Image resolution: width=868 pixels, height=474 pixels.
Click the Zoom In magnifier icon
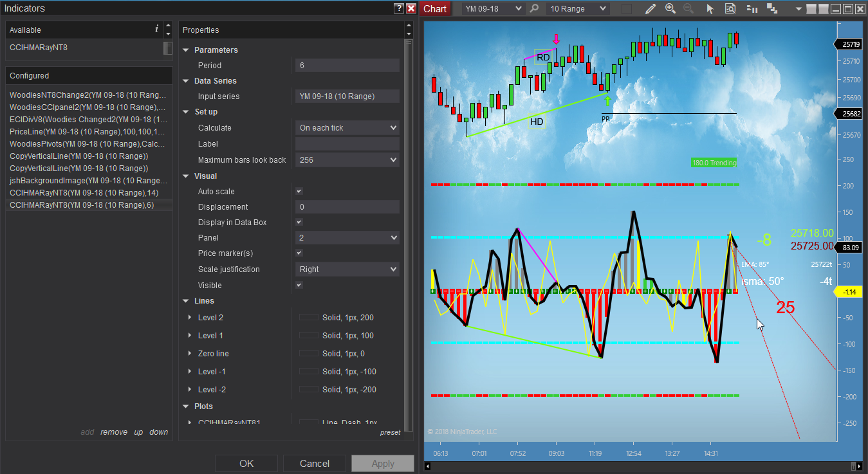(x=670, y=8)
